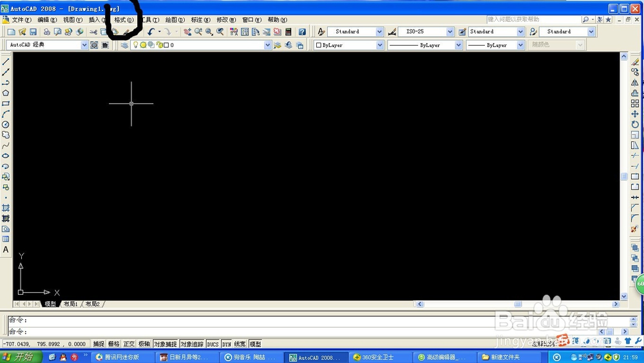Click the Undo arrow icon

(x=151, y=32)
